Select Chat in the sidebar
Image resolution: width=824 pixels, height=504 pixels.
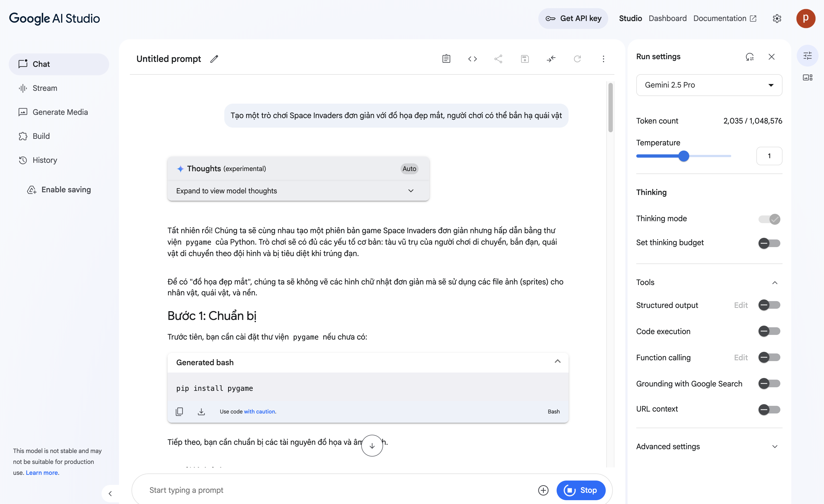(59, 64)
